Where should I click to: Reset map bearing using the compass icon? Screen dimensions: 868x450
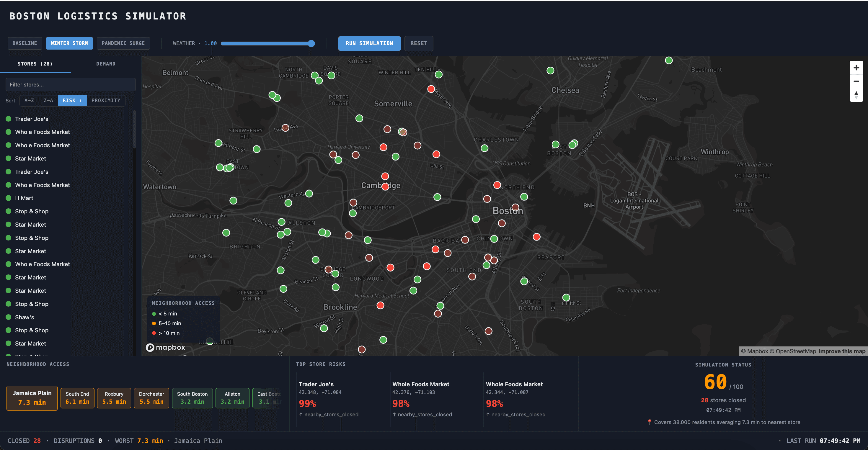point(856,95)
